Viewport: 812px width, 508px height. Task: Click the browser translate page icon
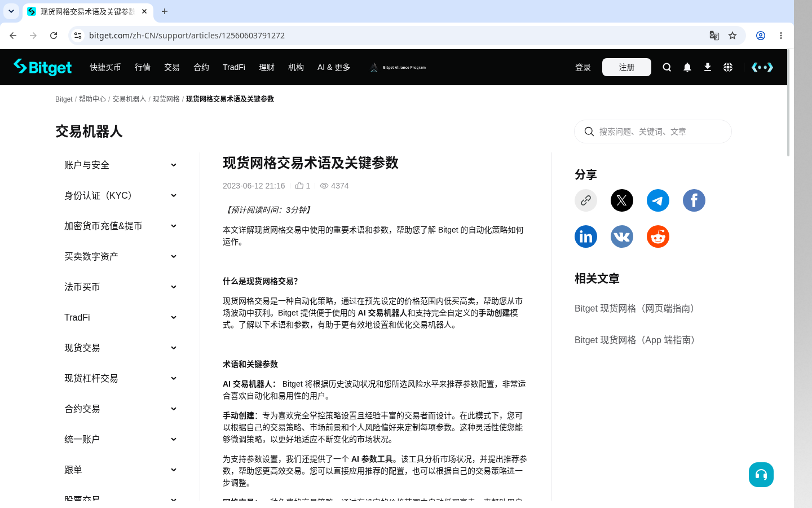pyautogui.click(x=714, y=36)
